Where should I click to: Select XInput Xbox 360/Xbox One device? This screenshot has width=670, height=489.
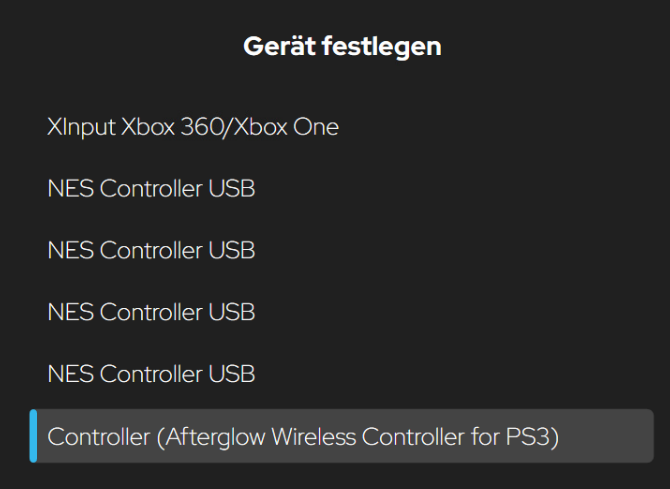(193, 127)
